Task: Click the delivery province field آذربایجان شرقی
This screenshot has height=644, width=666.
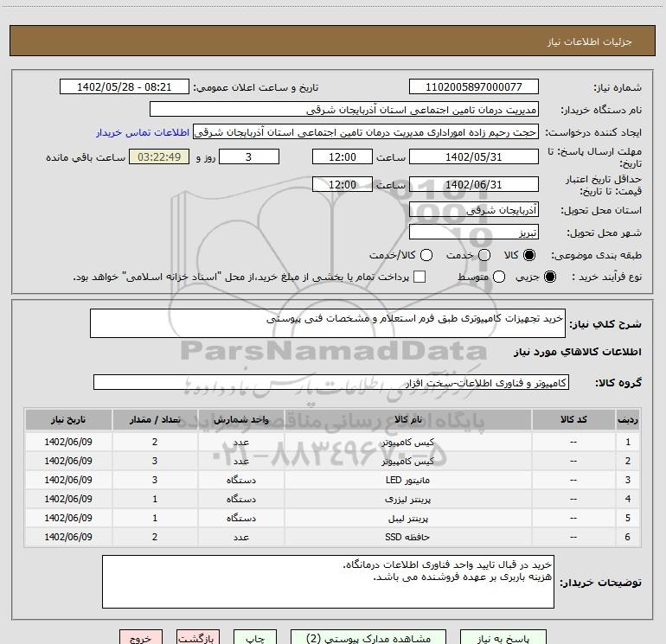Action: pos(474,209)
